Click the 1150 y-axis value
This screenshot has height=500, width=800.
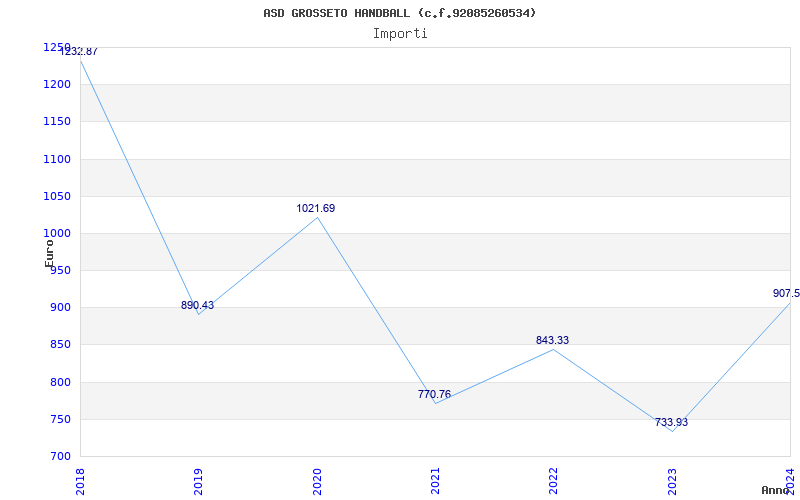click(57, 121)
